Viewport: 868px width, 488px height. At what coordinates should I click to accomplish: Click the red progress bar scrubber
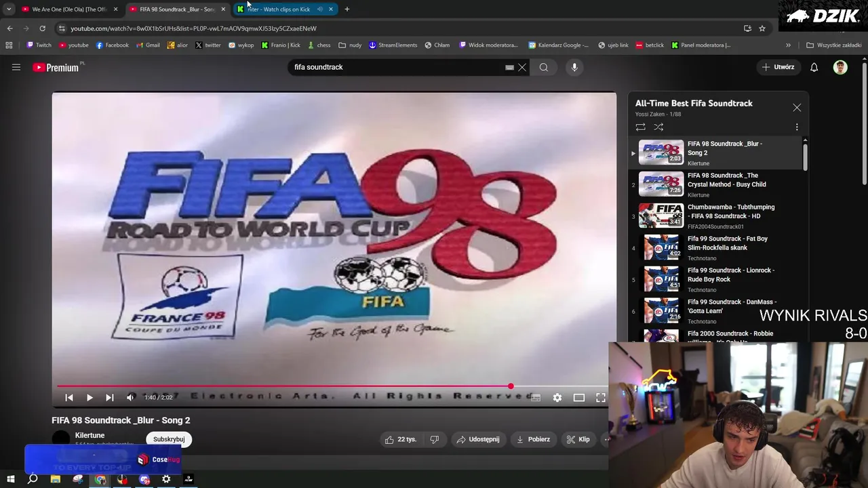click(511, 386)
